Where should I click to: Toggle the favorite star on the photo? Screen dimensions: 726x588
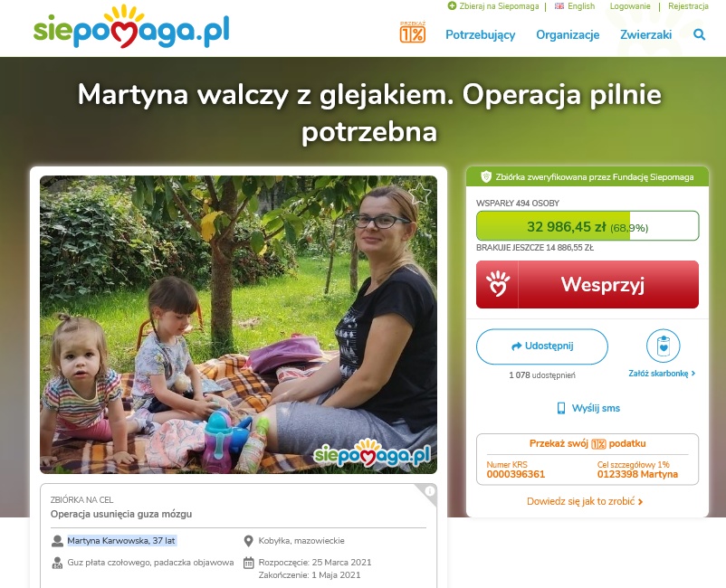pyautogui.click(x=420, y=193)
